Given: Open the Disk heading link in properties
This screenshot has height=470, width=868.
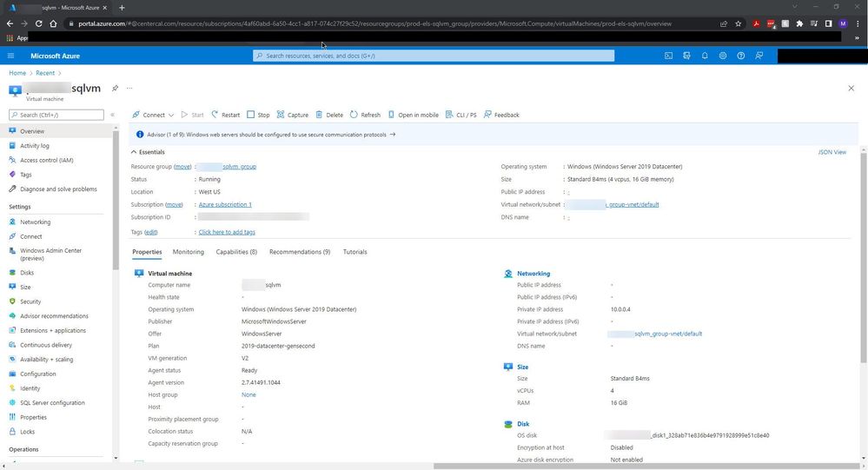Looking at the screenshot, I should (x=523, y=424).
